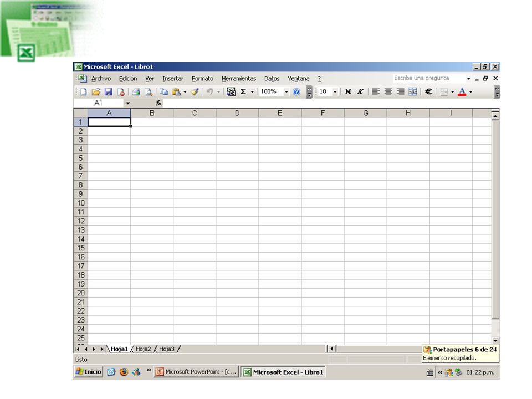The height and width of the screenshot is (399, 532).
Task: Open the Formato menu
Action: pos(203,79)
